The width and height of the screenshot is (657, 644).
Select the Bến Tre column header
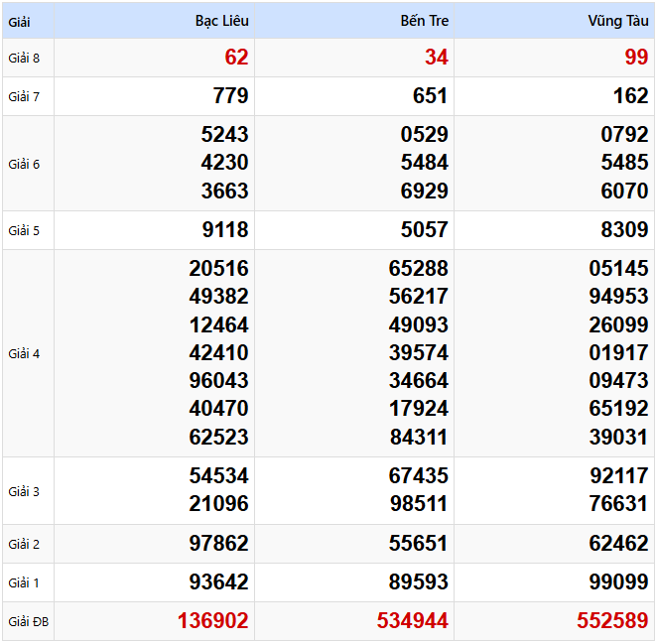pyautogui.click(x=424, y=21)
